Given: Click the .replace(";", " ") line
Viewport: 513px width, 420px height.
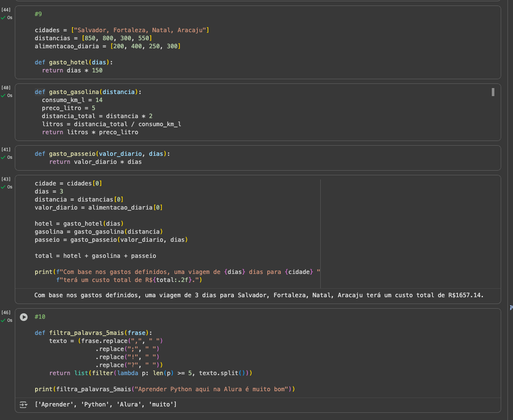Looking at the screenshot, I should pyautogui.click(x=127, y=349).
